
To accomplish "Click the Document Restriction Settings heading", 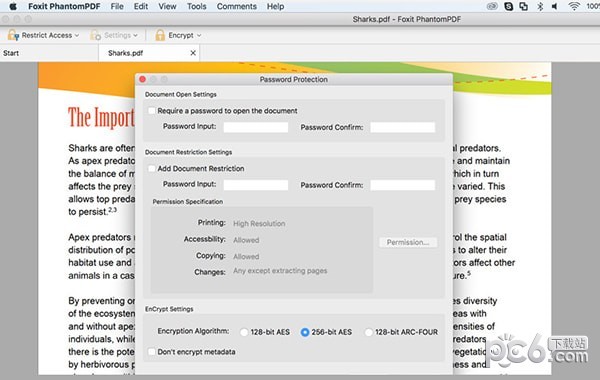I will click(188, 152).
